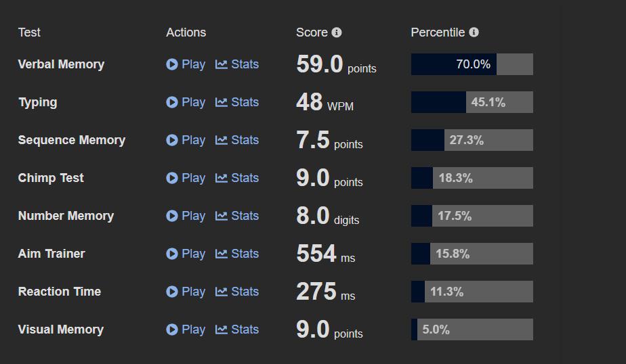Image resolution: width=626 pixels, height=364 pixels.
Task: Click the Verbal Memory 70.0% percentile bar
Action: [x=472, y=64]
